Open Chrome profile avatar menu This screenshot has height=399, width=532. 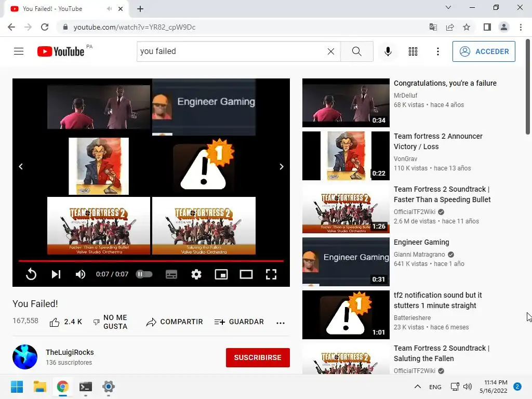504,27
